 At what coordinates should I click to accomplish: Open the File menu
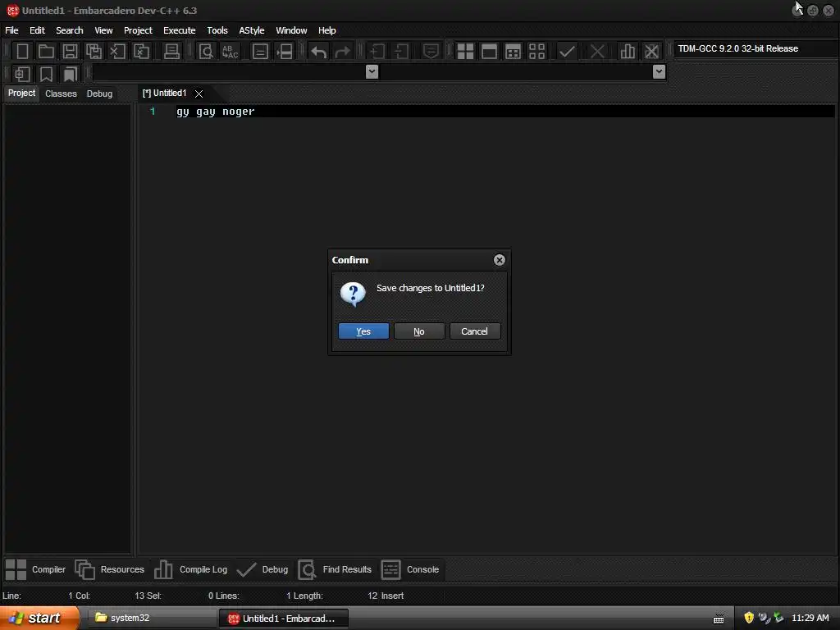pyautogui.click(x=11, y=30)
